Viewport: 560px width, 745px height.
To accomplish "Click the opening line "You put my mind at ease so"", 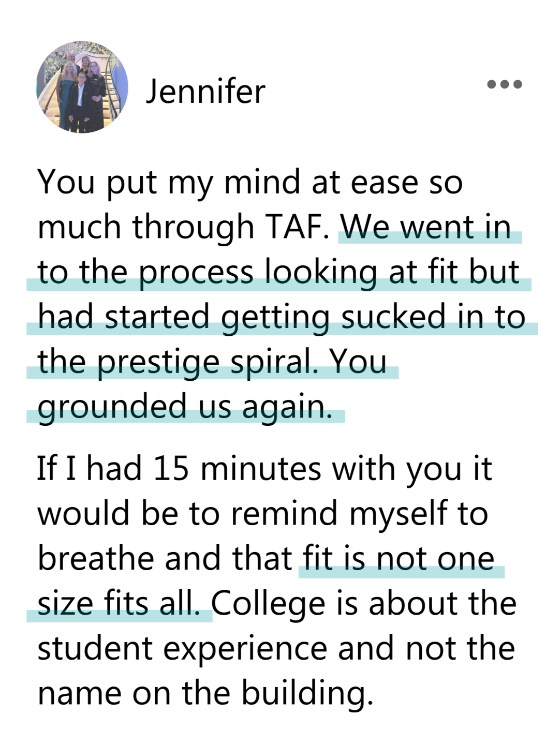I will (250, 183).
